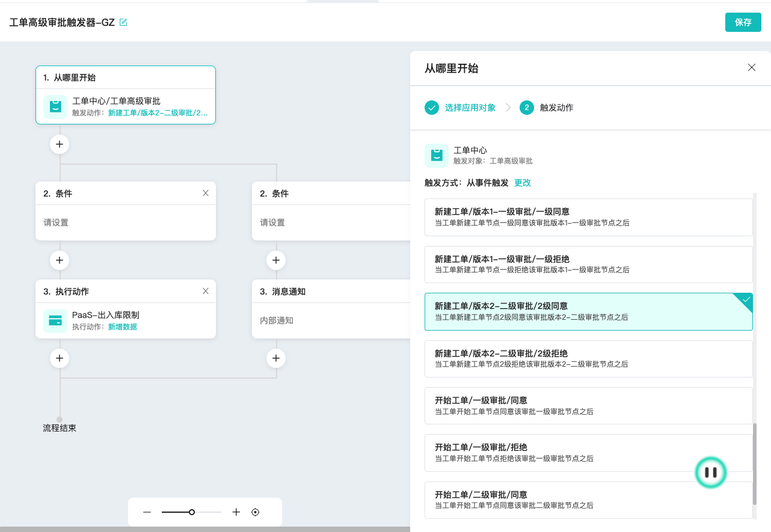Zoom out the canvas with minus
Image resolution: width=771 pixels, height=532 pixels.
point(147,512)
